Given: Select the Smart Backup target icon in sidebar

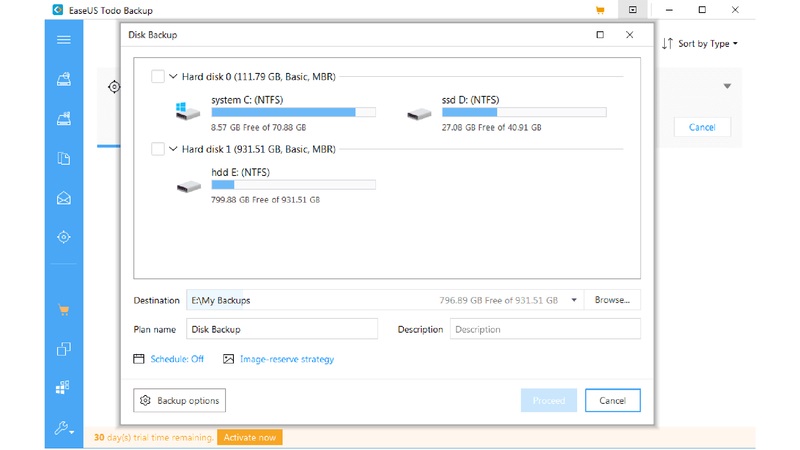Looking at the screenshot, I should (64, 237).
